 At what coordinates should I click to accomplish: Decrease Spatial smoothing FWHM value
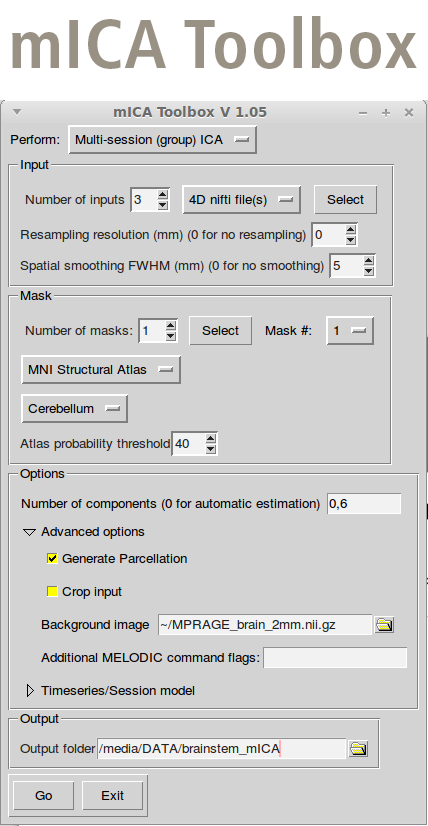368,271
